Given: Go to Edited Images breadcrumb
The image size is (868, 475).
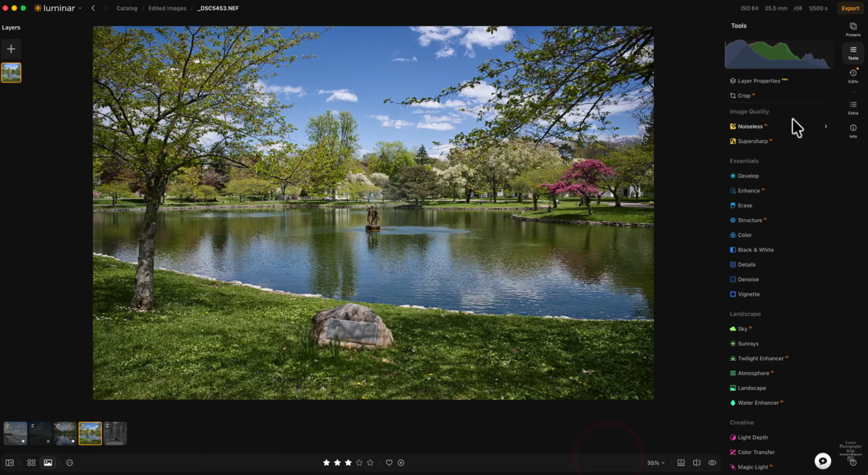Looking at the screenshot, I should (x=167, y=8).
